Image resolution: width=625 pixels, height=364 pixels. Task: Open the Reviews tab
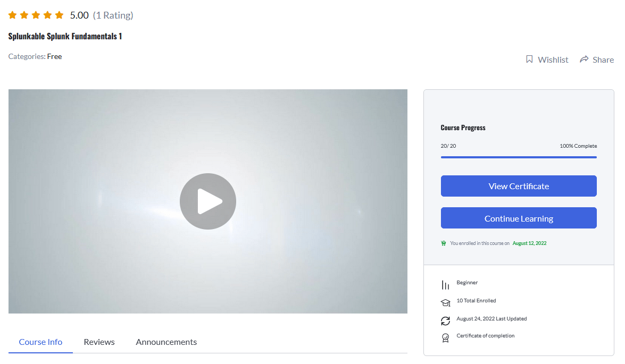point(99,342)
